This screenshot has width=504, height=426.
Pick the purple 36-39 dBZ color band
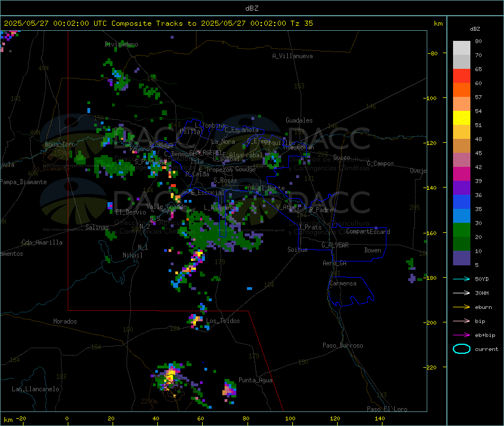pyautogui.click(x=461, y=188)
